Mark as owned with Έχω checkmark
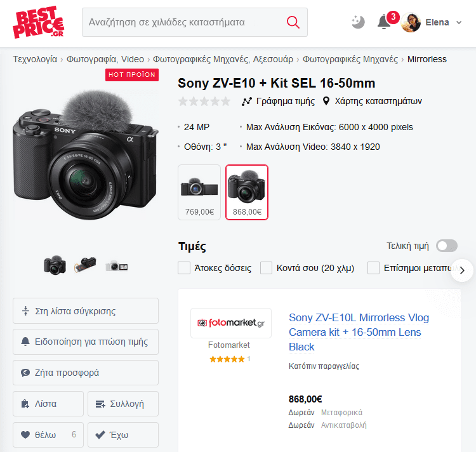 [123, 435]
